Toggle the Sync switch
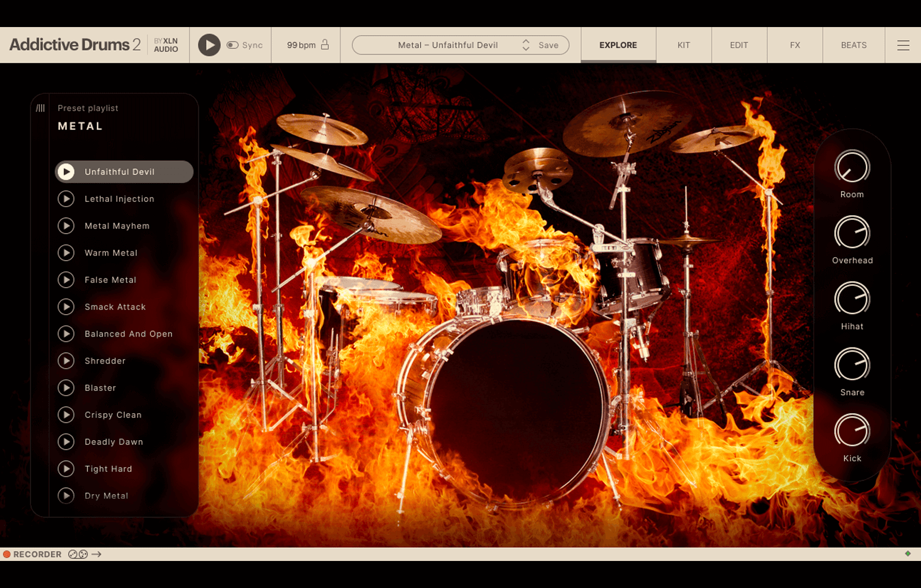Viewport: 921px width, 588px height. click(233, 45)
